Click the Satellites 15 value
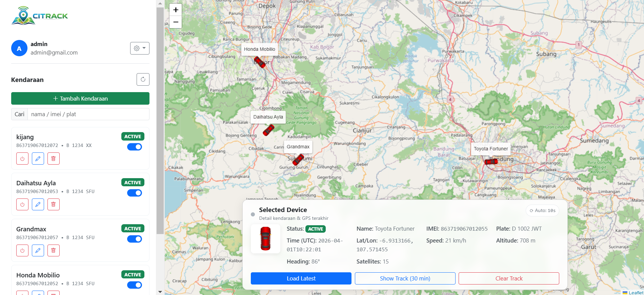Image resolution: width=644 pixels, height=295 pixels. (x=386, y=261)
